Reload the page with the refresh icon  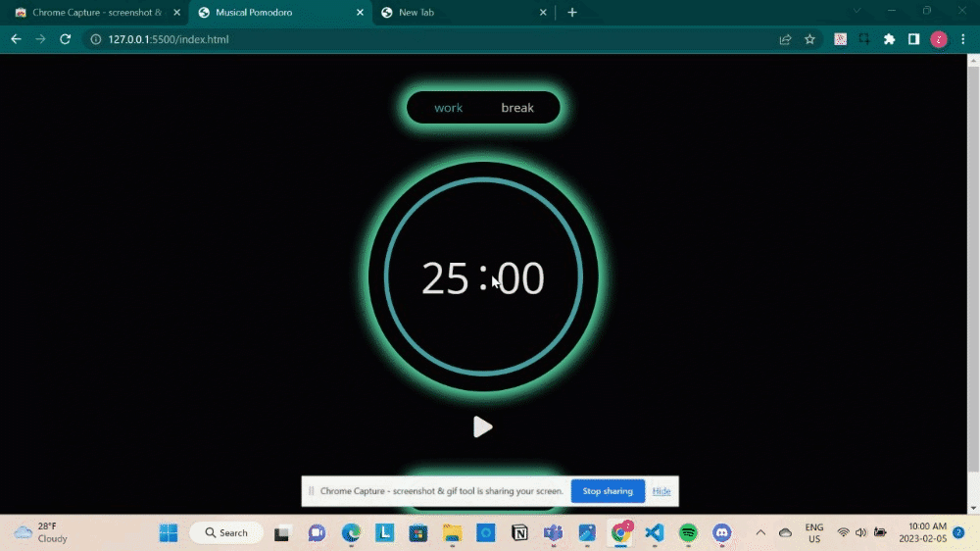pyautogui.click(x=66, y=39)
